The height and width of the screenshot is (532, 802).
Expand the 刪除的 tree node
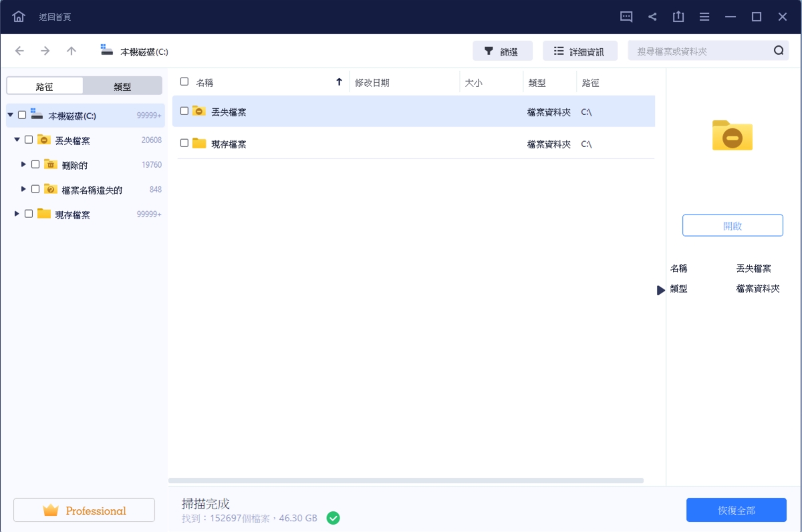(x=23, y=164)
